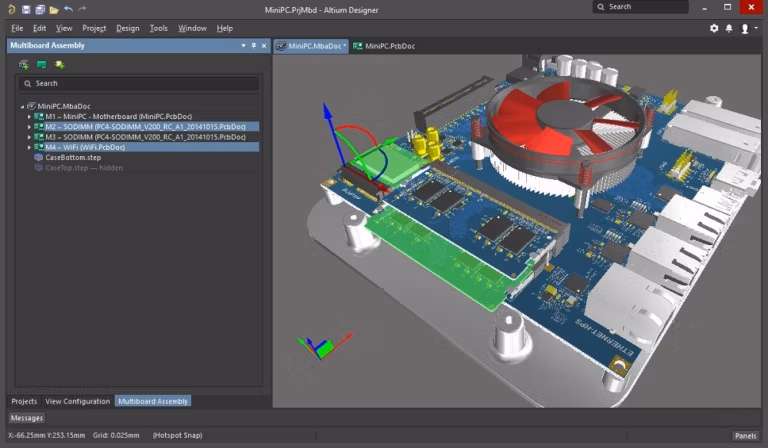Select the Multiboard Assembly bottom tab
The image size is (768, 448).
pyautogui.click(x=153, y=401)
